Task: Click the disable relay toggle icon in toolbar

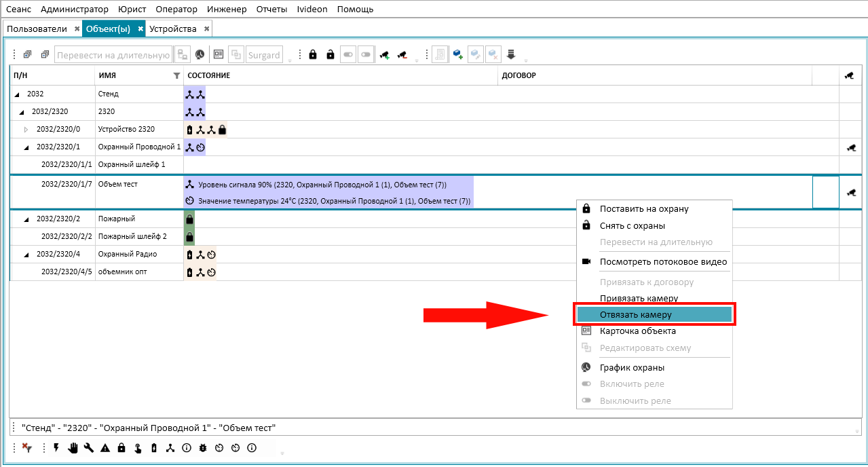Action: pos(366,55)
